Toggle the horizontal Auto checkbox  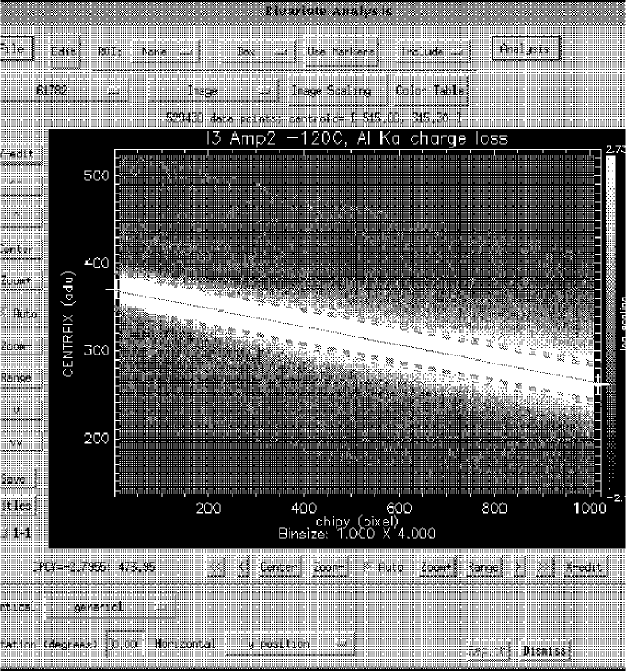click(365, 568)
